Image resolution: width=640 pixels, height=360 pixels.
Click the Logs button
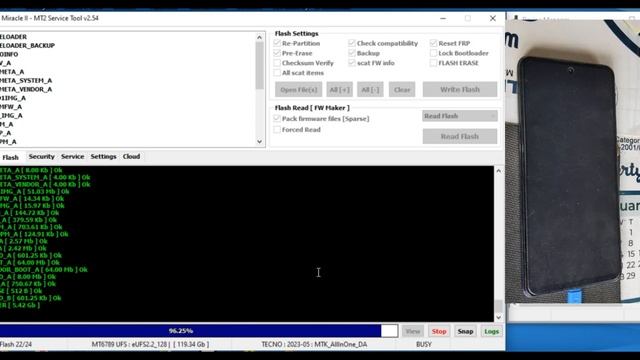coord(491,331)
